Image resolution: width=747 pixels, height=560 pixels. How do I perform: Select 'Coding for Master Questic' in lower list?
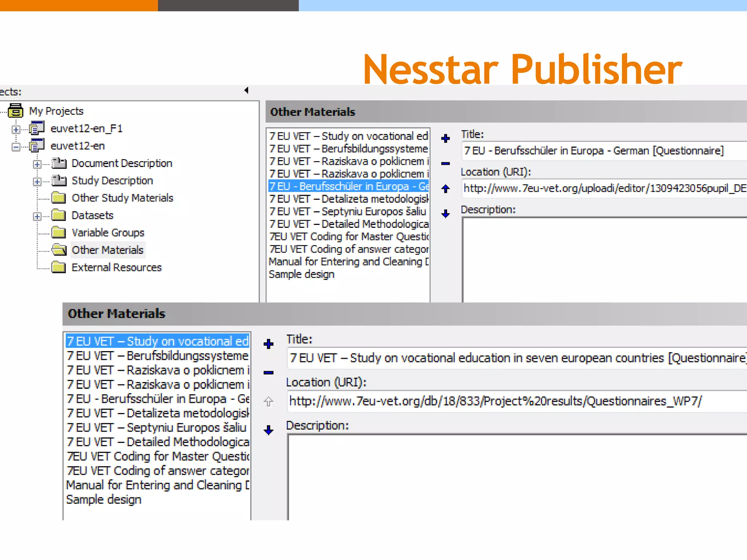click(158, 456)
